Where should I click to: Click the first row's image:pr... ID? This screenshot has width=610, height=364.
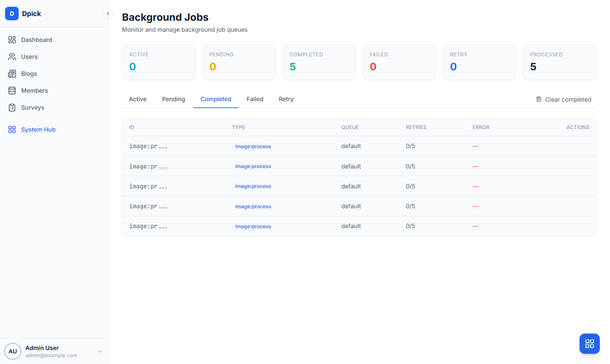148,146
